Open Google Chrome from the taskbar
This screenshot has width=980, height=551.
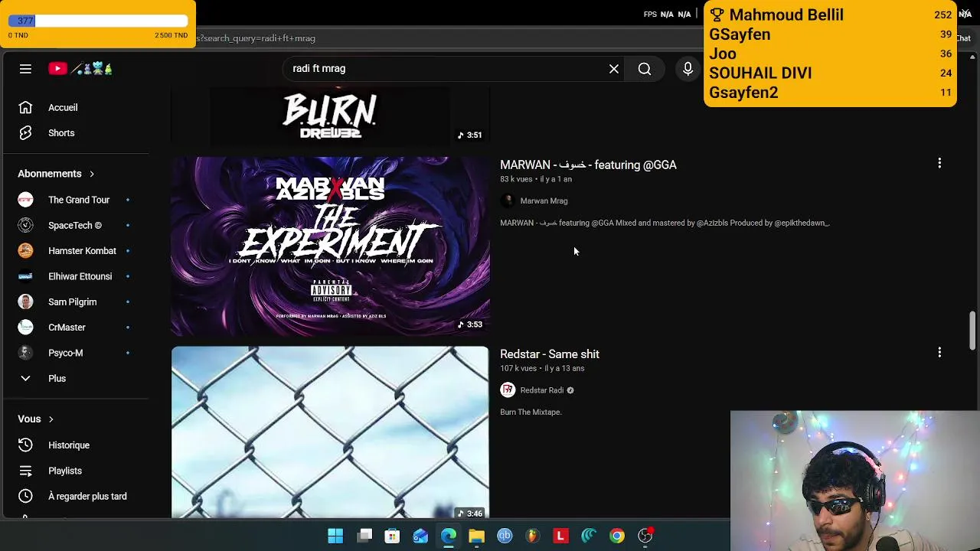tap(617, 536)
